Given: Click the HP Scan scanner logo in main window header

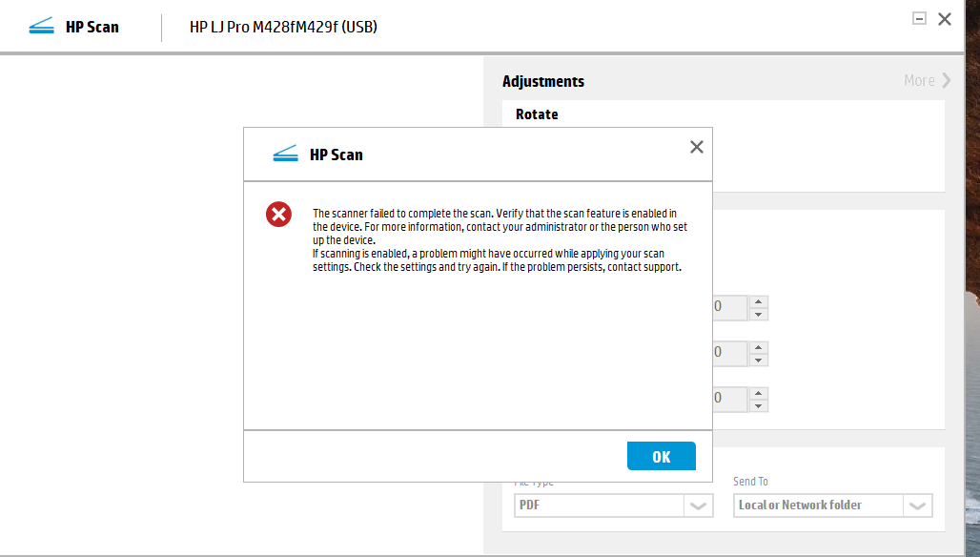Looking at the screenshot, I should coord(42,27).
